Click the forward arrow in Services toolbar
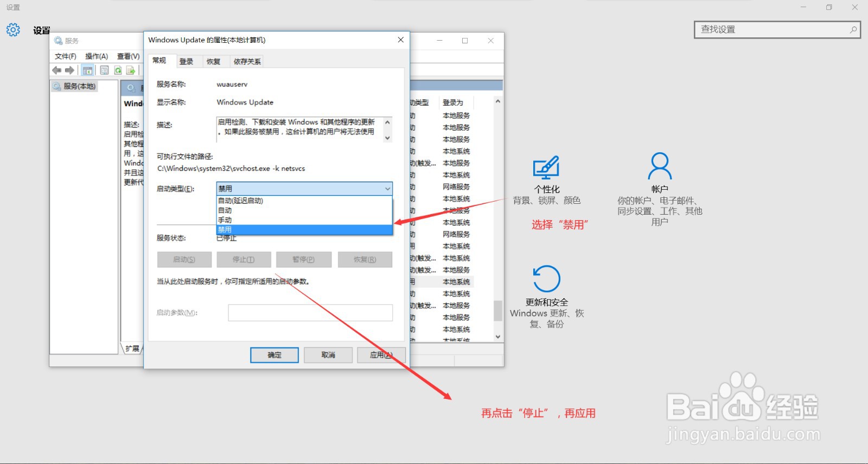This screenshot has width=868, height=464. coord(69,70)
